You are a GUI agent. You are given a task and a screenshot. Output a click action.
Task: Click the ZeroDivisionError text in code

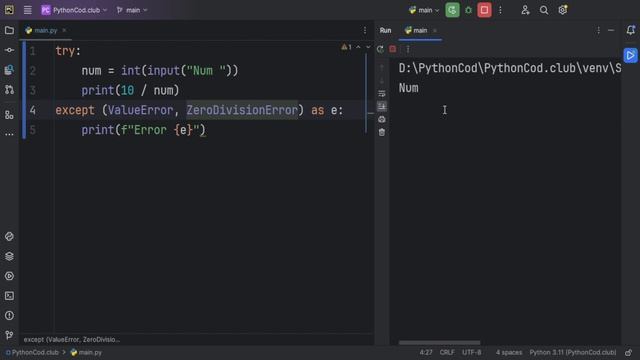coord(242,110)
